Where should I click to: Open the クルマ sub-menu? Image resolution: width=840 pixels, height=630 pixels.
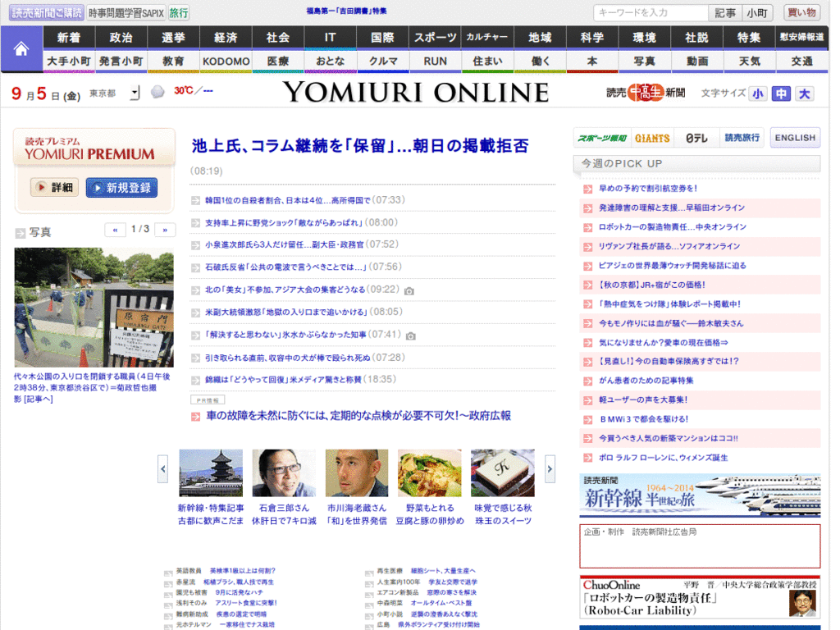382,61
